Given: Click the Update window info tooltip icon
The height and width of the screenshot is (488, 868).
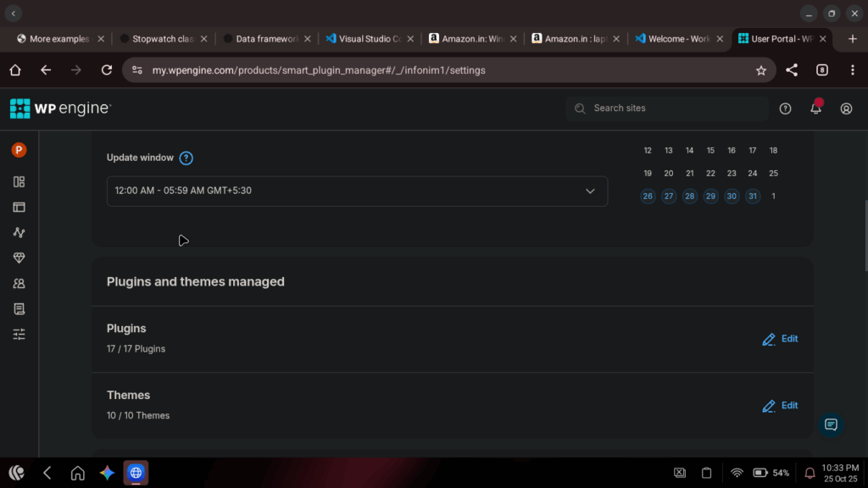Looking at the screenshot, I should pyautogui.click(x=186, y=158).
